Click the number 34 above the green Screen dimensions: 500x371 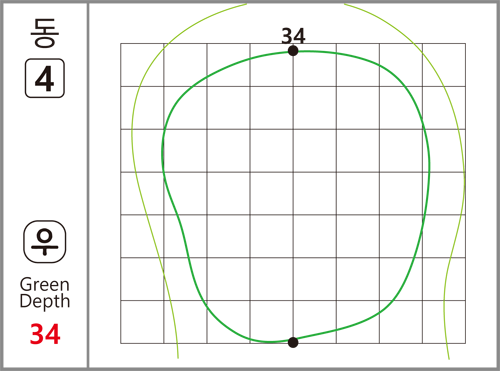[293, 36]
